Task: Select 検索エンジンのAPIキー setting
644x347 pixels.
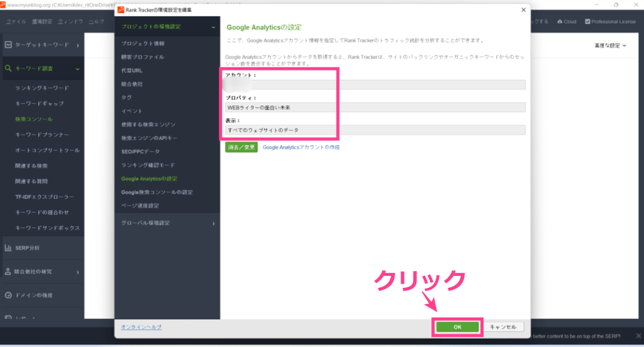Action: (x=149, y=138)
